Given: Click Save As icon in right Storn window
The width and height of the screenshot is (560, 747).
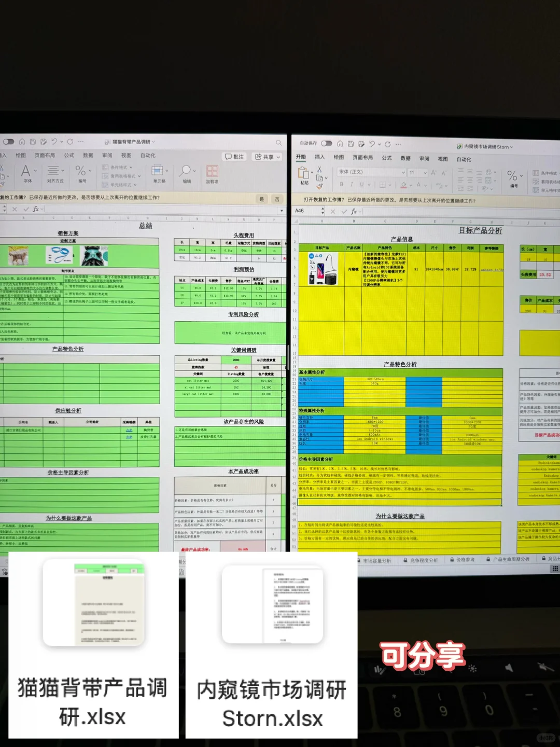Looking at the screenshot, I should click(x=361, y=144).
